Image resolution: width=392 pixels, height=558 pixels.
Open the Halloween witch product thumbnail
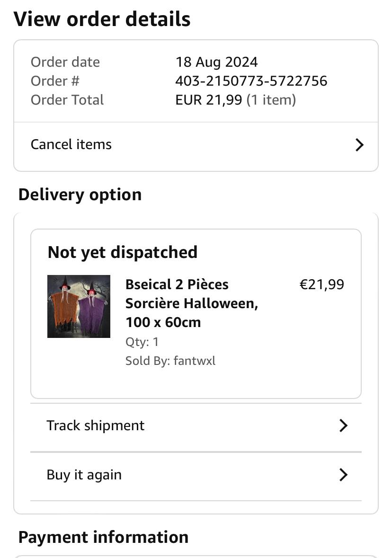79,306
